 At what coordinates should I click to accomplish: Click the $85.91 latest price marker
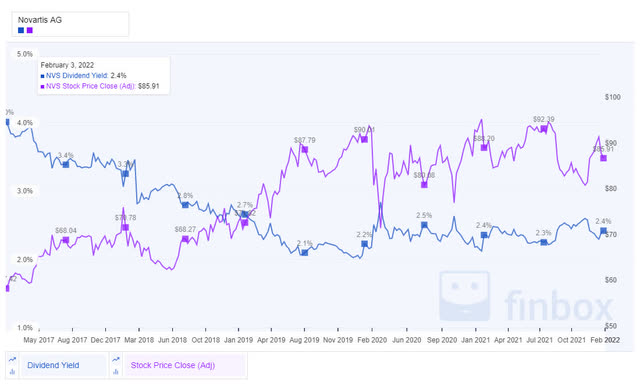(x=603, y=158)
